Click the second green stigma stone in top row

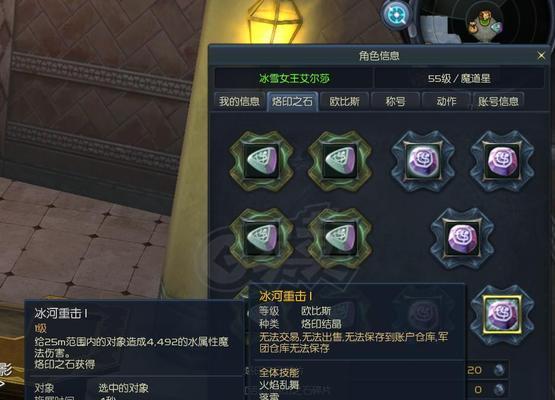[x=340, y=161]
